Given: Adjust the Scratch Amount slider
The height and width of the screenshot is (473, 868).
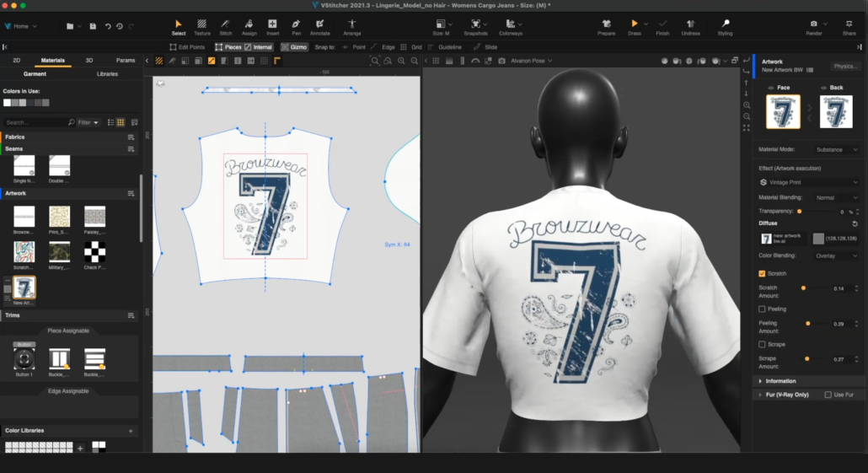Looking at the screenshot, I should 803,288.
